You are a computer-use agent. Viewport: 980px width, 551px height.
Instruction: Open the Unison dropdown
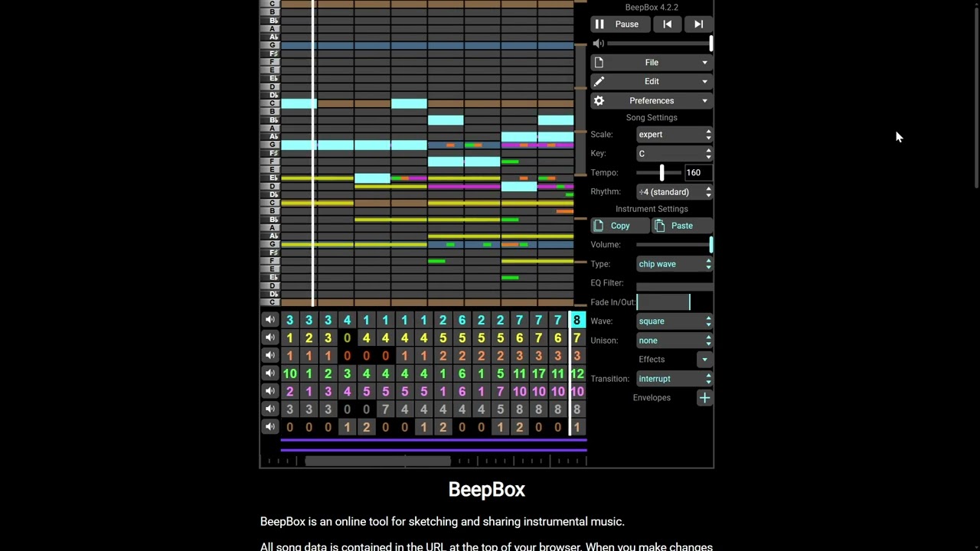click(x=675, y=341)
